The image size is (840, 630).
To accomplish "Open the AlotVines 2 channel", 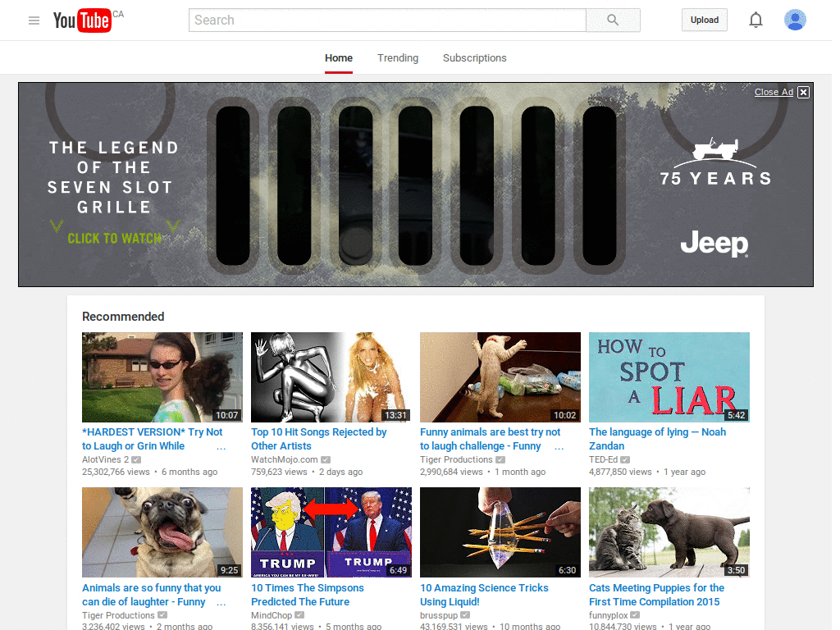I will coord(105,459).
